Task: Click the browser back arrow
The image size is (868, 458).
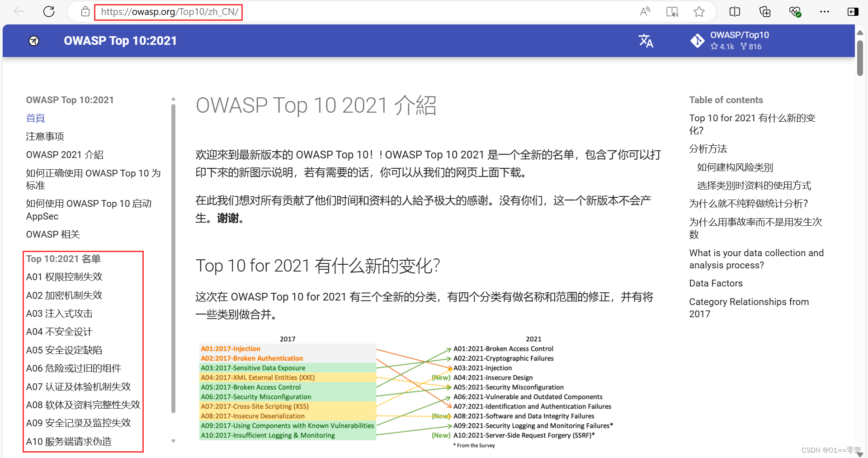Action: (19, 12)
